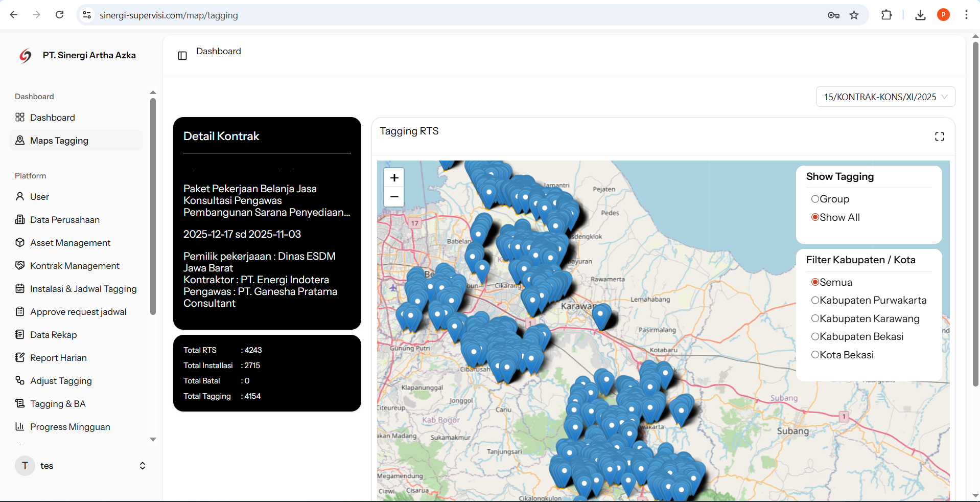
Task: Choose the Kota Bekasi filter option
Action: 815,355
